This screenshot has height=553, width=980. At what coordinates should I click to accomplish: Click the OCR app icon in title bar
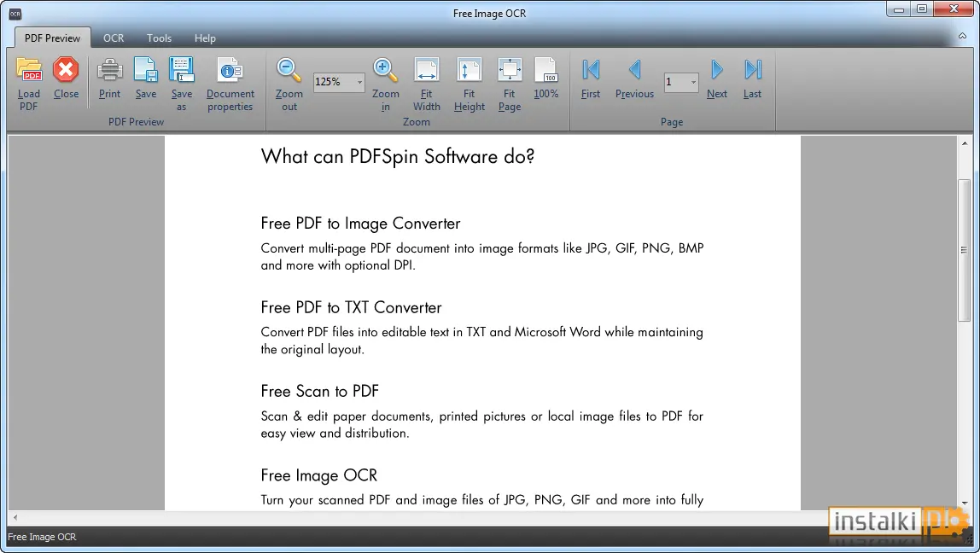[x=15, y=14]
